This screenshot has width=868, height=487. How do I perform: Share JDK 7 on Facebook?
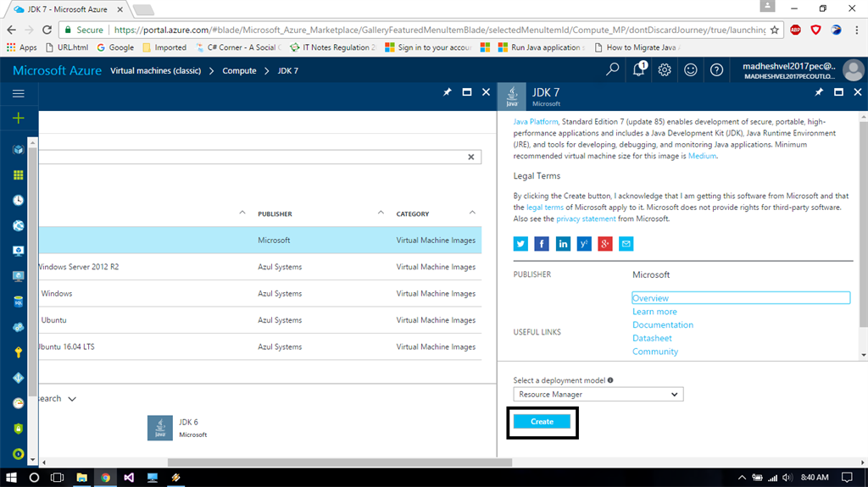pos(542,244)
